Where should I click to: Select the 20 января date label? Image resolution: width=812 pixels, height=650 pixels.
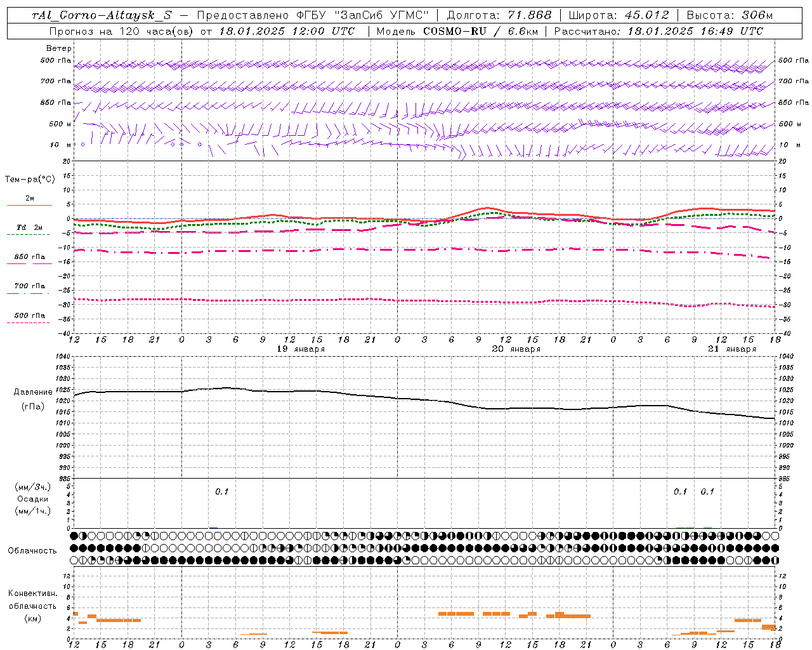click(516, 349)
